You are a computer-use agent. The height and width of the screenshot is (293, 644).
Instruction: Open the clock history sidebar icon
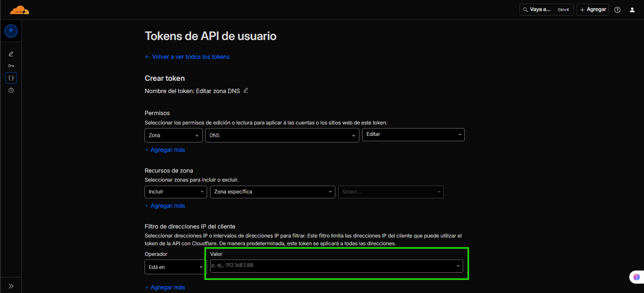point(11,90)
